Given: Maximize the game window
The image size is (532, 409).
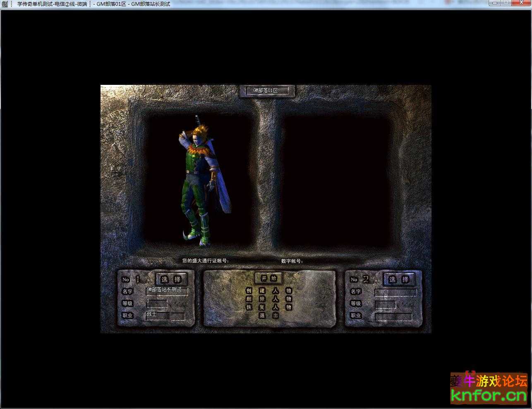Looking at the screenshot, I should [506, 3].
